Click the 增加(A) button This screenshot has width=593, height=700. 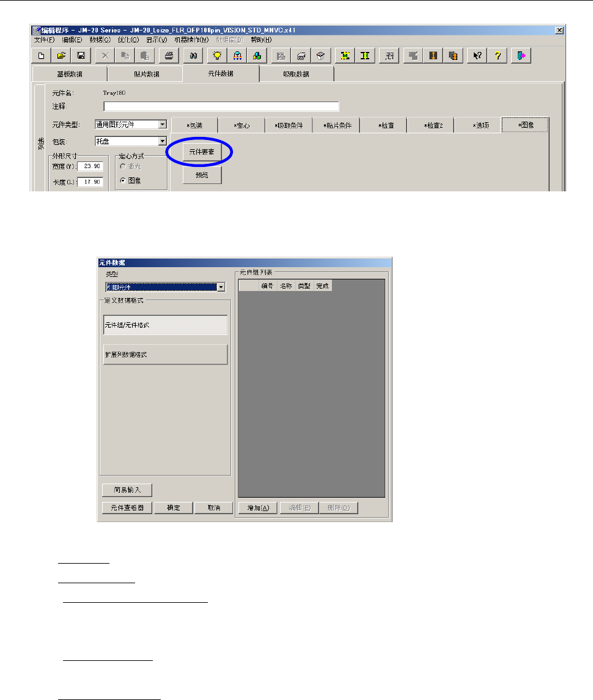[x=258, y=507]
